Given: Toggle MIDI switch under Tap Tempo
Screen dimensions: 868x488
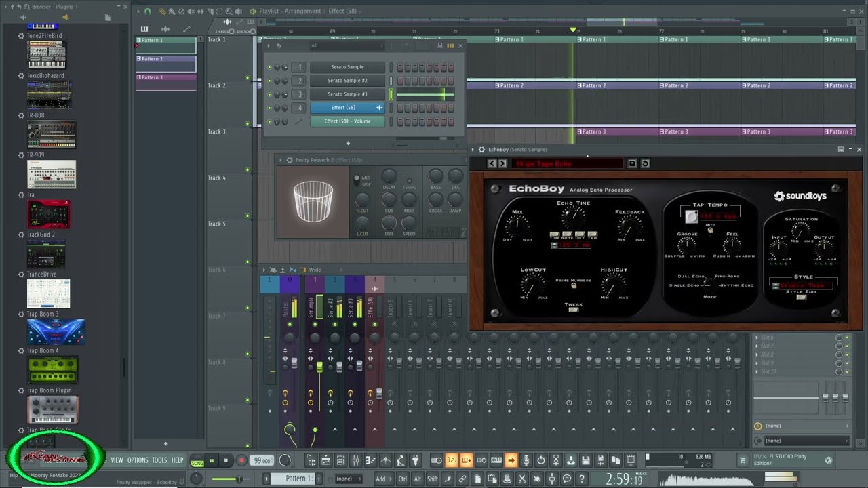Looking at the screenshot, I should [710, 230].
